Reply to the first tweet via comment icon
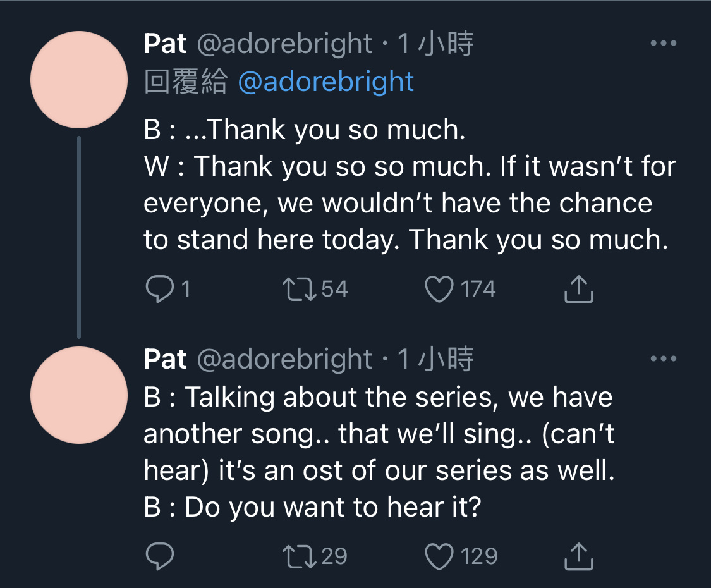 (x=160, y=289)
